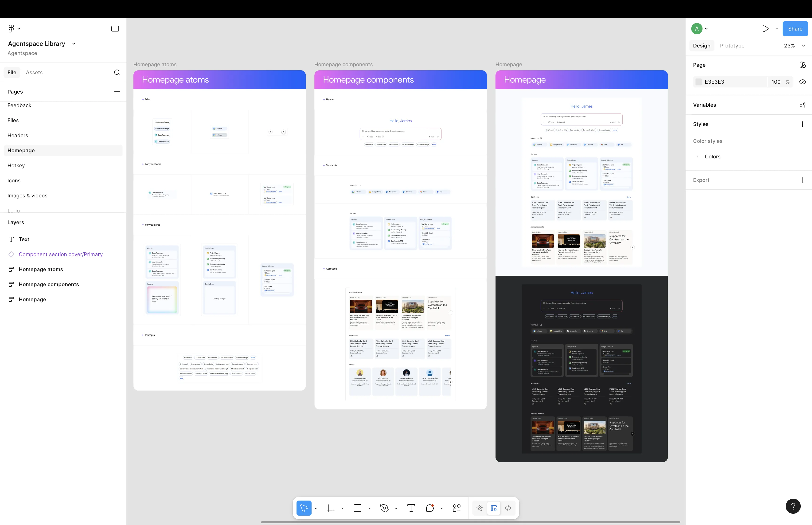Open the variables settings icon

tap(802, 105)
